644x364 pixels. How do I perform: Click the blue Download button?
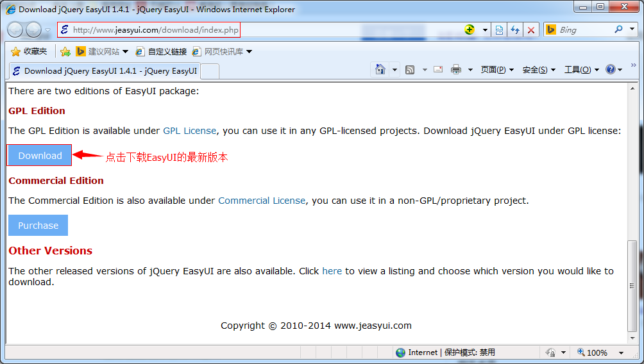[x=40, y=156]
